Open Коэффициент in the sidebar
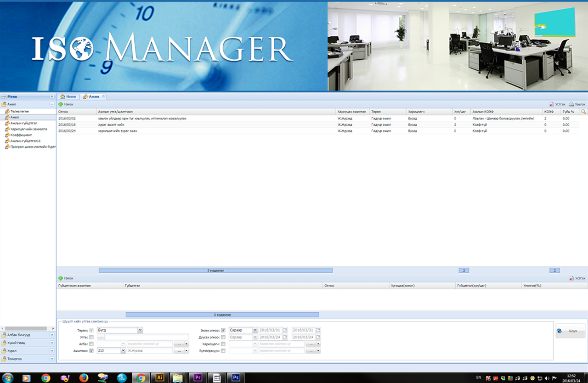Image resolution: width=588 pixels, height=383 pixels. 21,135
